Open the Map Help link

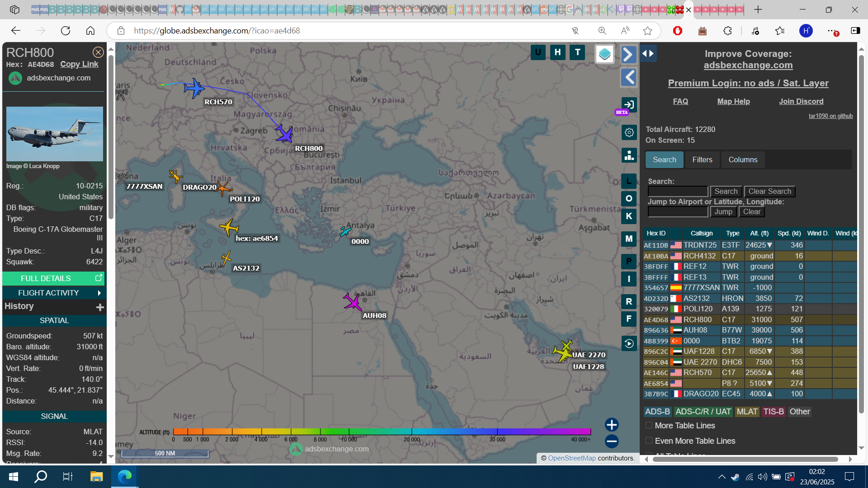click(x=733, y=101)
